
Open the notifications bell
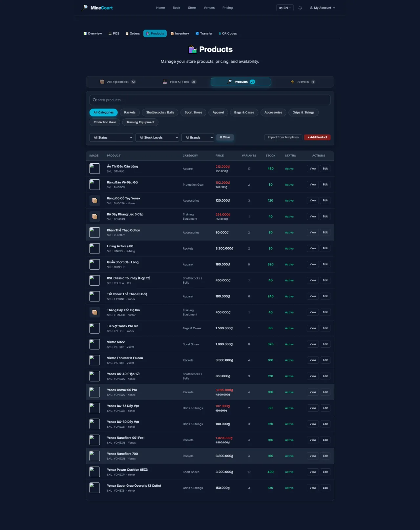tap(300, 8)
